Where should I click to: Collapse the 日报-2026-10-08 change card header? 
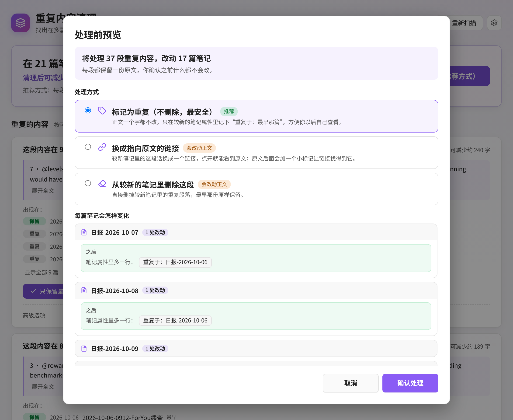click(x=256, y=290)
